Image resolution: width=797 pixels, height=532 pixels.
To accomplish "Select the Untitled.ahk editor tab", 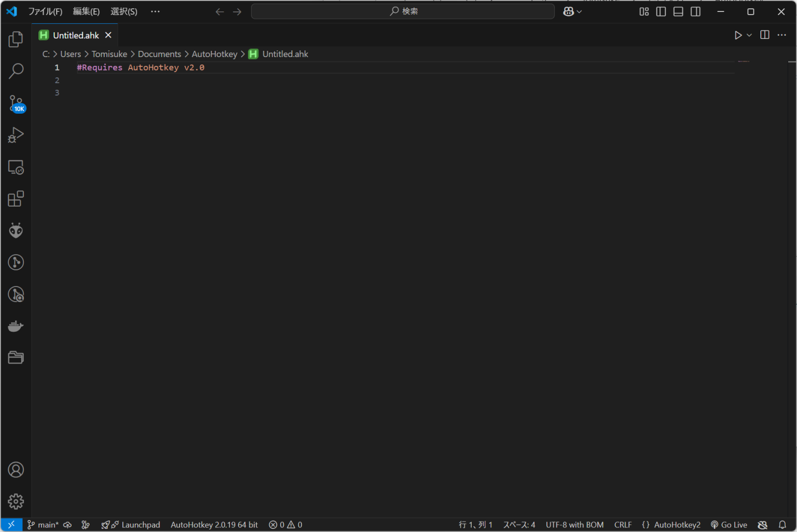I will coord(75,35).
